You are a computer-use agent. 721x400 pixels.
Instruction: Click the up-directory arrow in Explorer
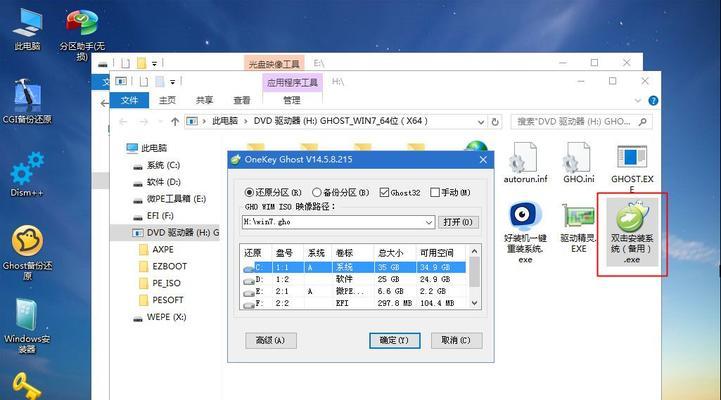coord(175,122)
